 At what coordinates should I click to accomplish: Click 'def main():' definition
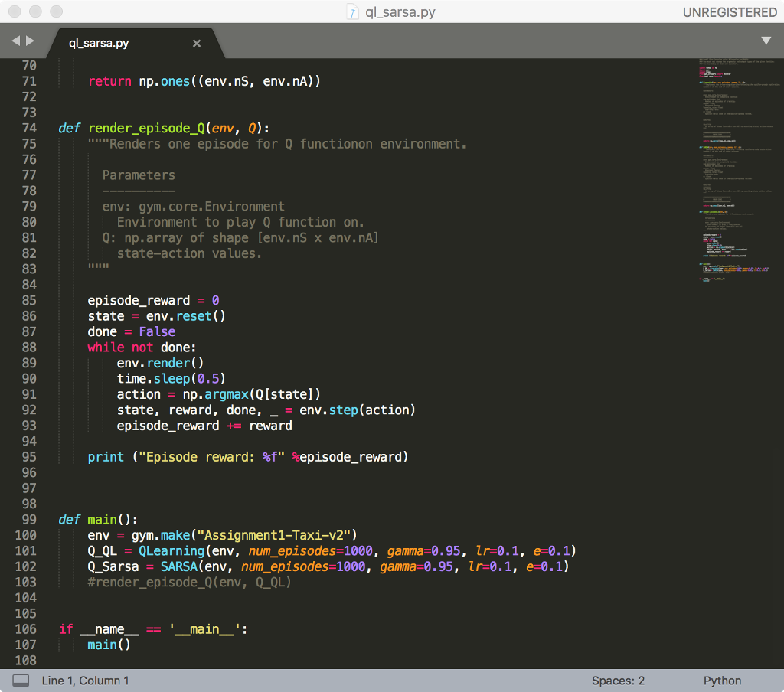[98, 520]
